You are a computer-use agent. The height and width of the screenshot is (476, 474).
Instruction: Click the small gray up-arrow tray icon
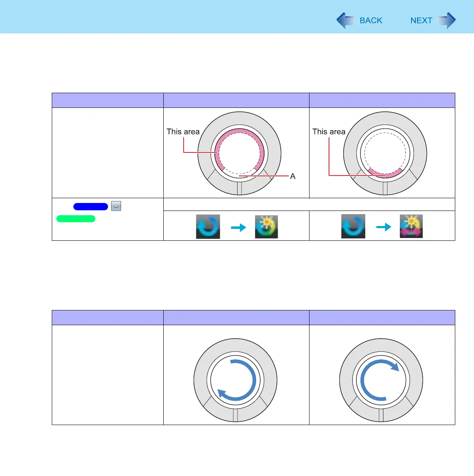tap(116, 206)
